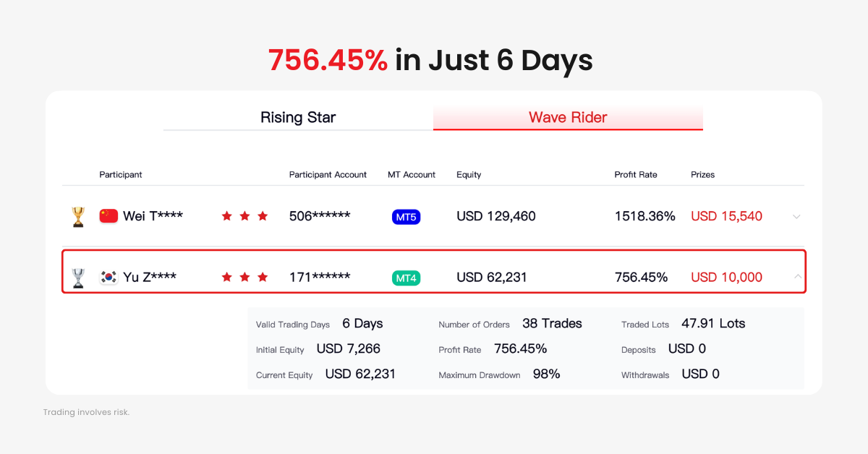This screenshot has height=454, width=868.
Task: Click the second star in Wei T****'s rating
Action: pos(244,215)
